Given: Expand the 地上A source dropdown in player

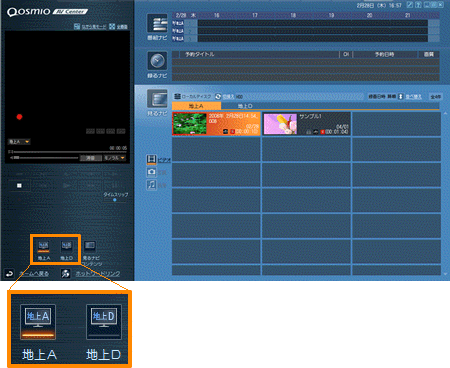Looking at the screenshot, I should [19, 142].
